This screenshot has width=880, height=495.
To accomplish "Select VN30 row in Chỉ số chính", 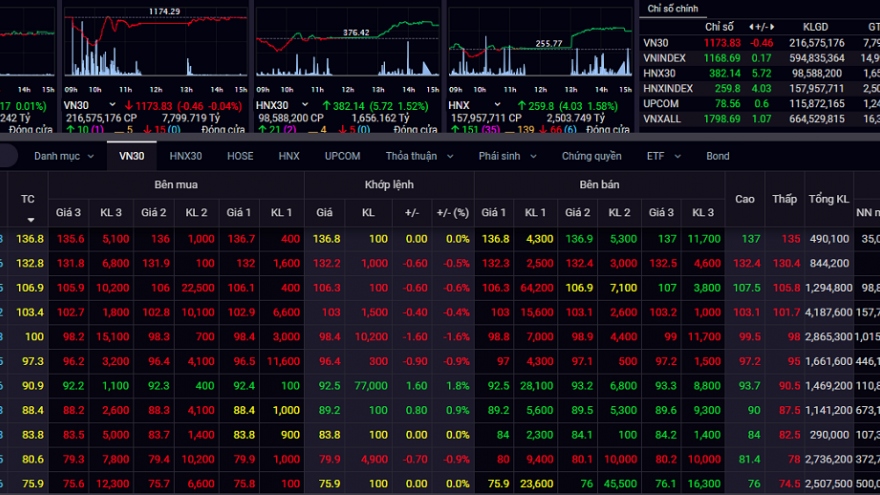I will pos(759,43).
